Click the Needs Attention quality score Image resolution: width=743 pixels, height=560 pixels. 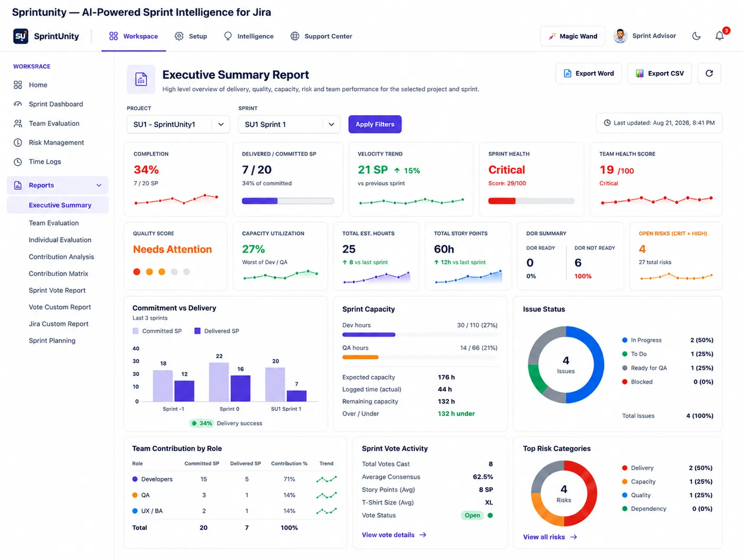point(172,249)
